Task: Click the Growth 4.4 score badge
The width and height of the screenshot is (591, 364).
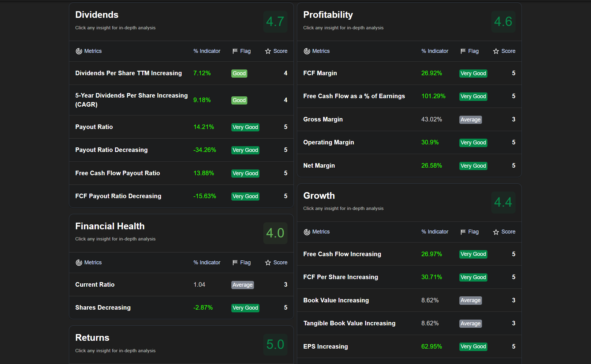Action: tap(503, 202)
